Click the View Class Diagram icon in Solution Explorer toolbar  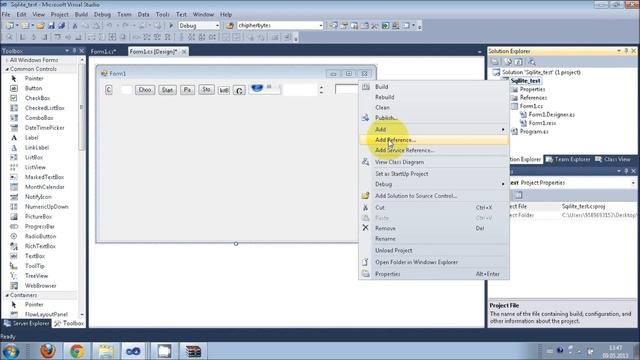click(x=532, y=62)
